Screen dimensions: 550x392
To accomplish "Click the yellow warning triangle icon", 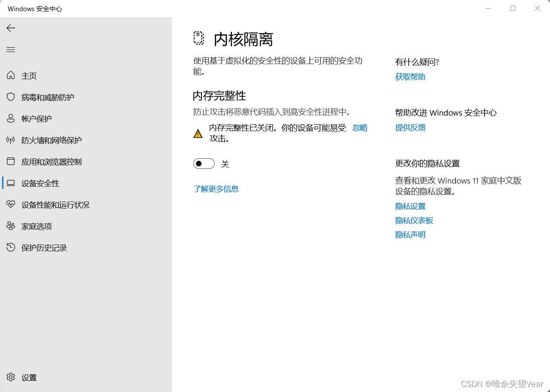I will coord(198,134).
